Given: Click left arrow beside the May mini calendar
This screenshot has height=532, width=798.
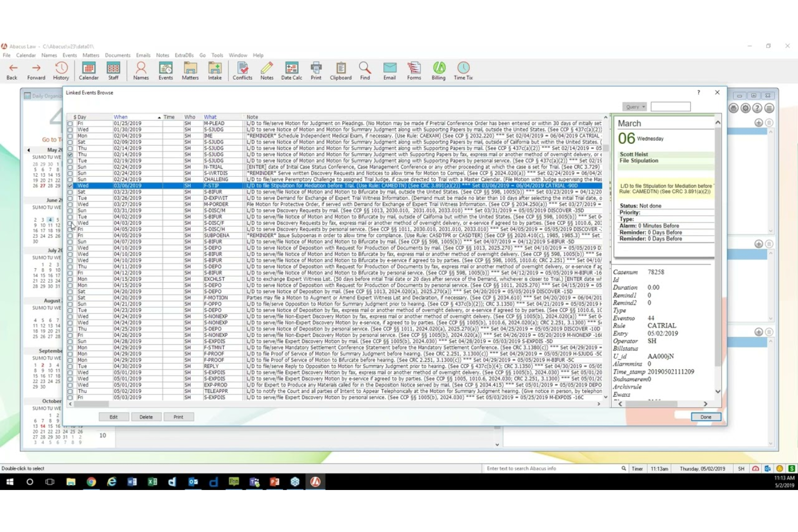Looking at the screenshot, I should pyautogui.click(x=29, y=150).
